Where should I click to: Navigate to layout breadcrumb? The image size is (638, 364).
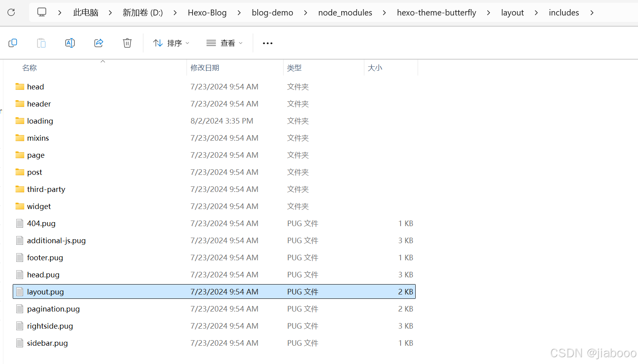(512, 13)
